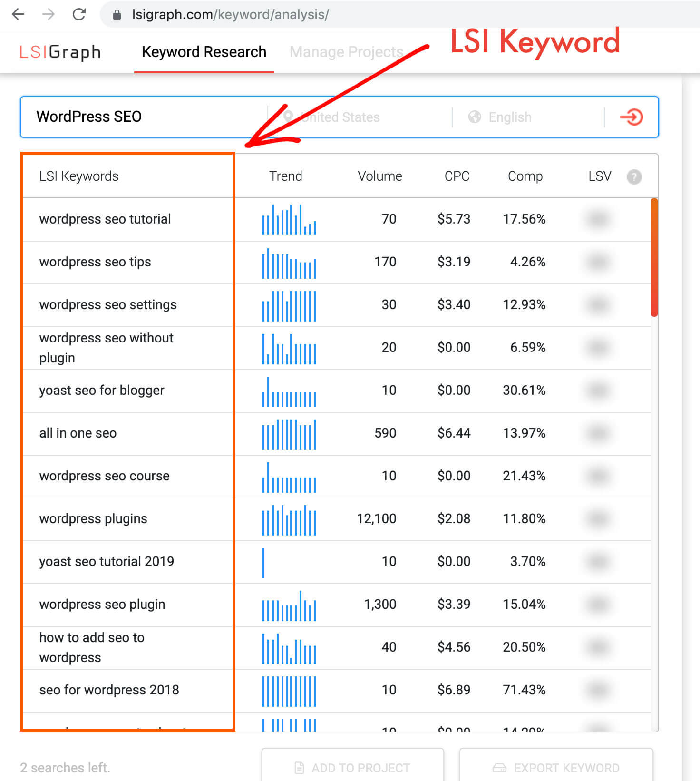Select the 'wordpress seo course' keyword
The height and width of the screenshot is (781, 700).
tap(104, 476)
